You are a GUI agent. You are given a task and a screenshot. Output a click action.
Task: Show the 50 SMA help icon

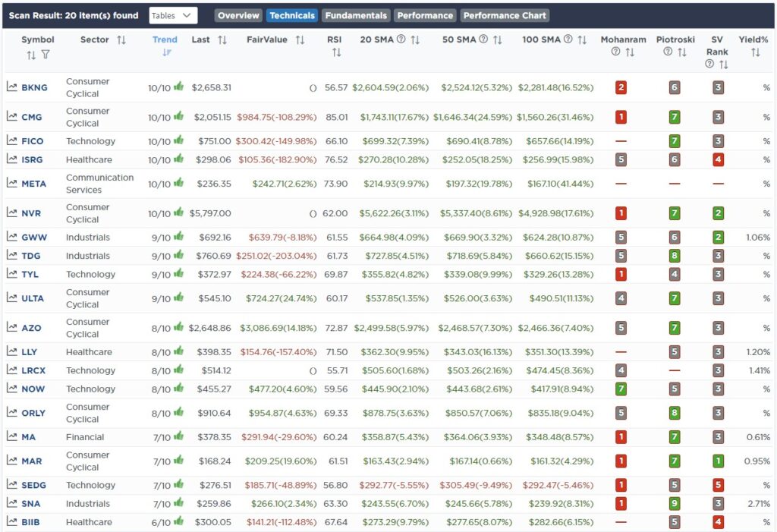point(483,39)
